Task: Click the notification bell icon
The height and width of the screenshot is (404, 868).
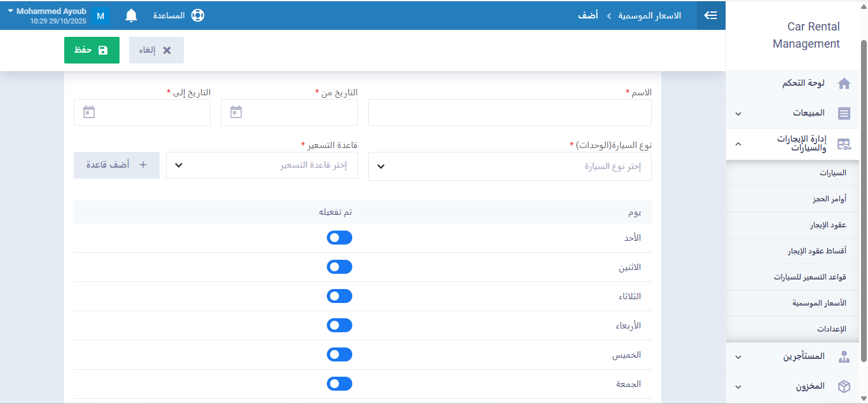Action: click(131, 15)
